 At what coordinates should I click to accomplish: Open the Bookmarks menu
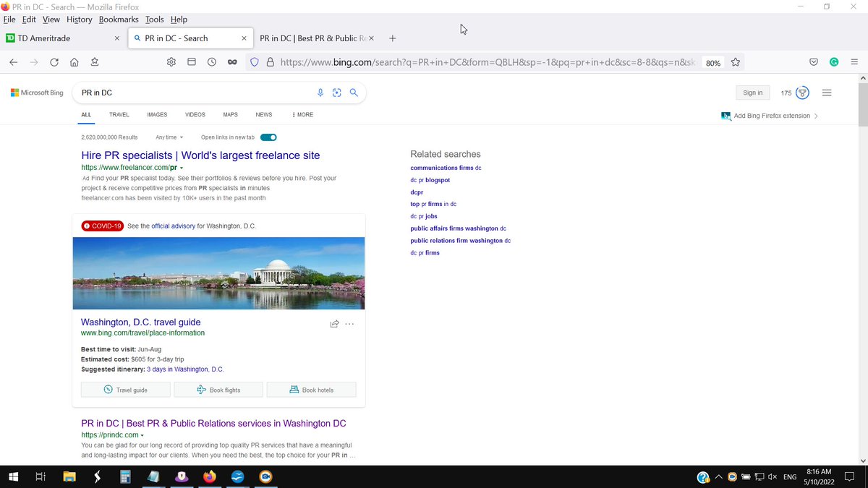119,20
